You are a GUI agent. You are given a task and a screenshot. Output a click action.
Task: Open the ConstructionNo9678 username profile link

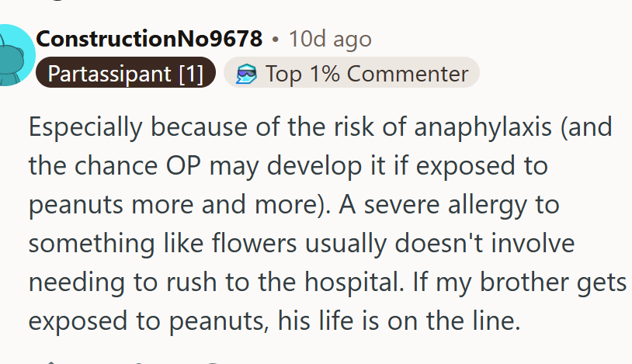click(150, 38)
